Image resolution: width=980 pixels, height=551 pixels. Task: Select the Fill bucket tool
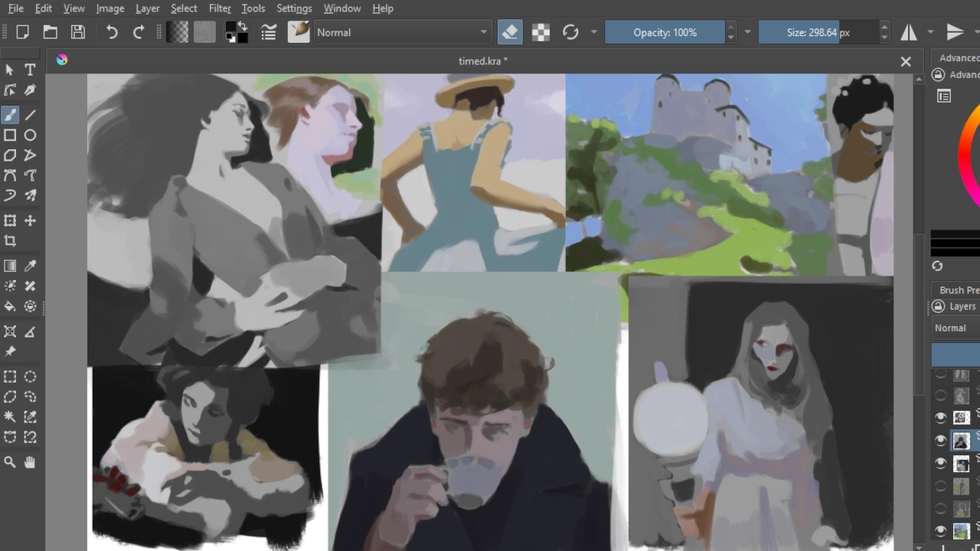pos(10,306)
